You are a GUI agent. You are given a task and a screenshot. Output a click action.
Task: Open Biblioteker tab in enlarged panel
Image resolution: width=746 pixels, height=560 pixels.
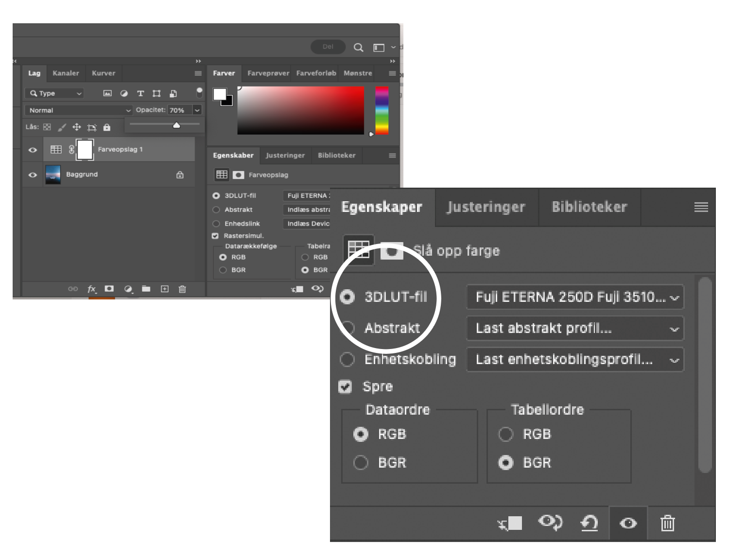[x=590, y=207]
